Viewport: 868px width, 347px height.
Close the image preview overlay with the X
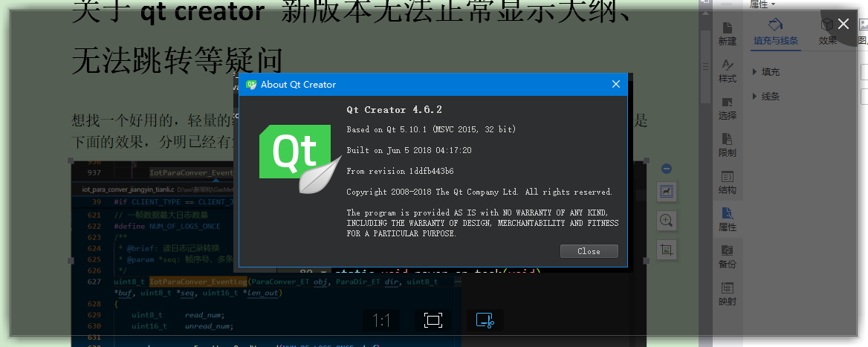(843, 24)
